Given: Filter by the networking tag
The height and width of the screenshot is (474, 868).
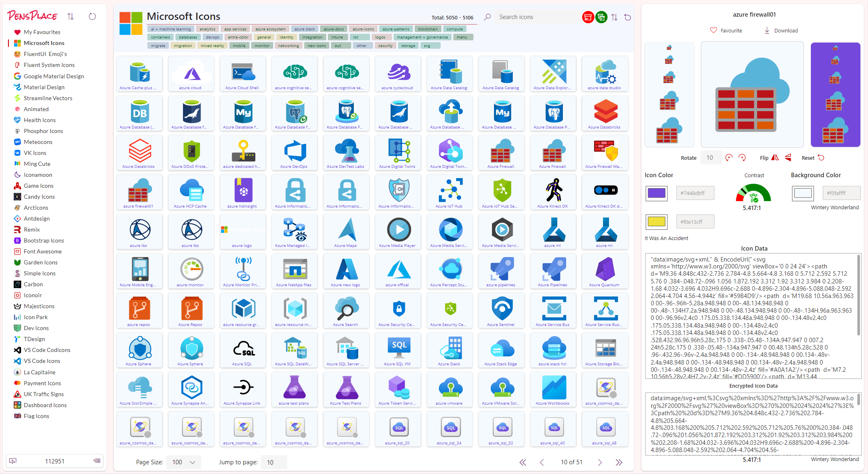Looking at the screenshot, I should click(289, 46).
